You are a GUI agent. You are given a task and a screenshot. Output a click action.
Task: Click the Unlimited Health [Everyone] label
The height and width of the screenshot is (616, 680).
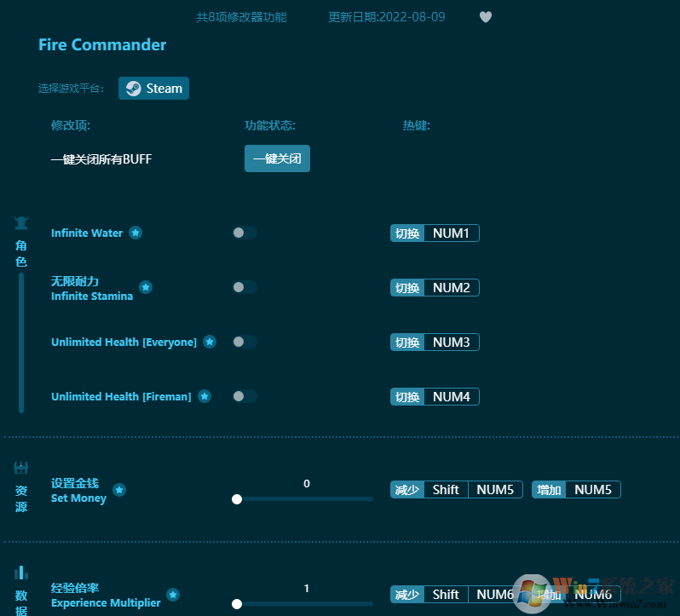pos(124,342)
